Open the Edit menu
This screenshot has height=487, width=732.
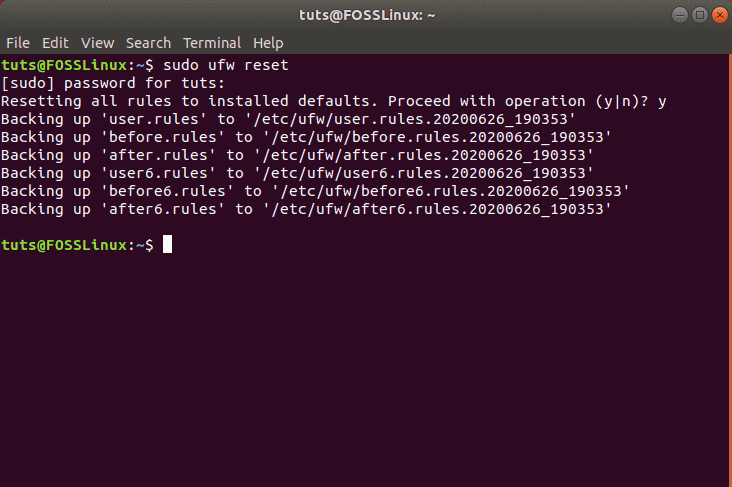tap(55, 43)
